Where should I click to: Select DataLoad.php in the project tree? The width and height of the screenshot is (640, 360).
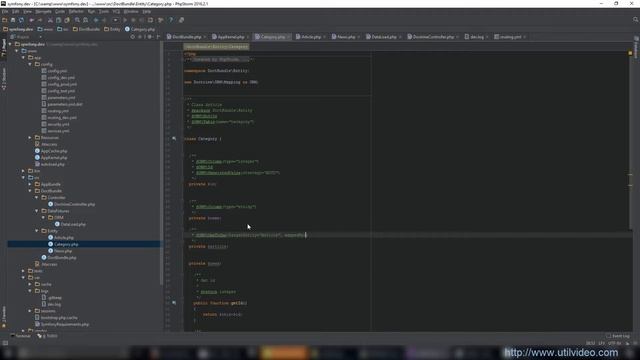[73, 224]
